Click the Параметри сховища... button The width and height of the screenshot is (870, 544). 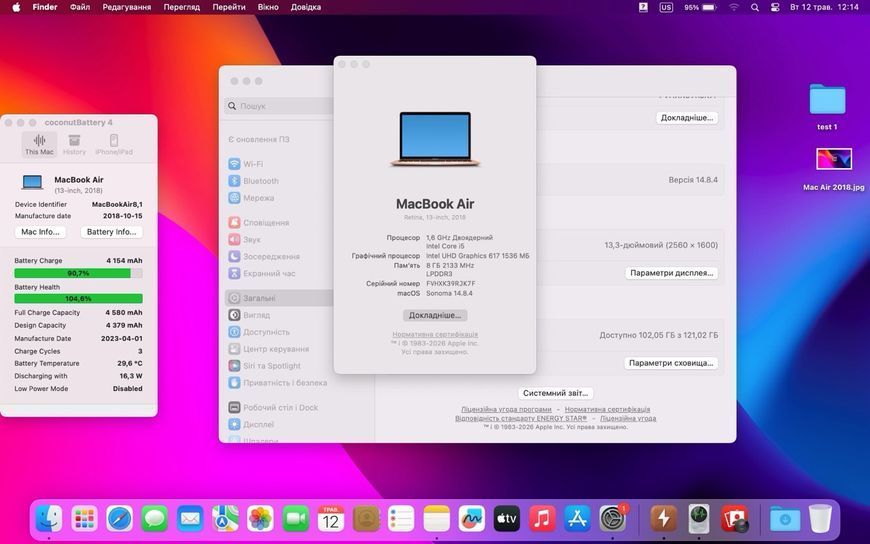coord(671,363)
